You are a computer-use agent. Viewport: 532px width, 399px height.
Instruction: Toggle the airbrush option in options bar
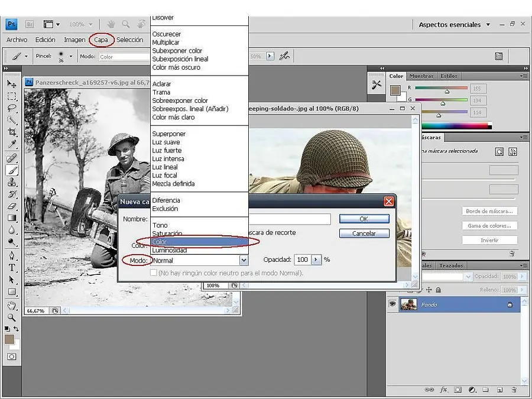pos(284,56)
